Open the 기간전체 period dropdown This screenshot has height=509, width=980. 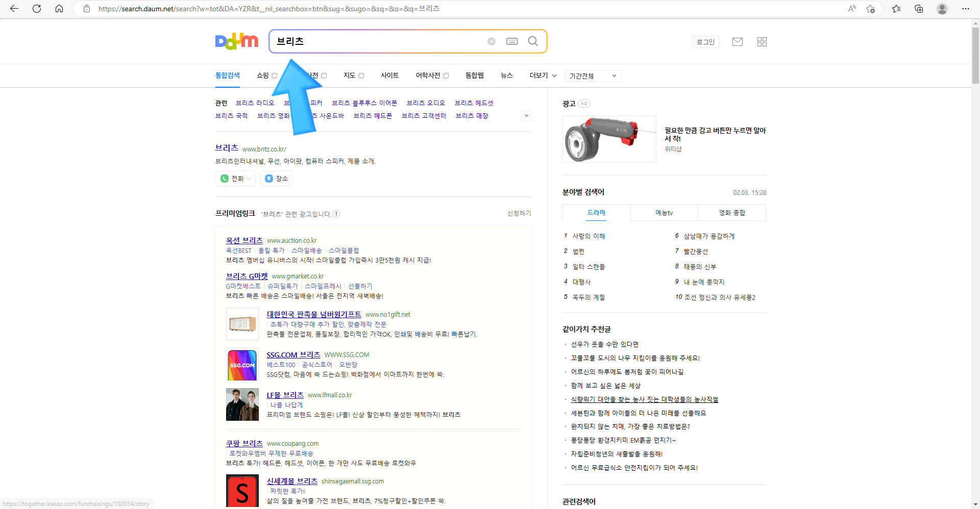[593, 76]
